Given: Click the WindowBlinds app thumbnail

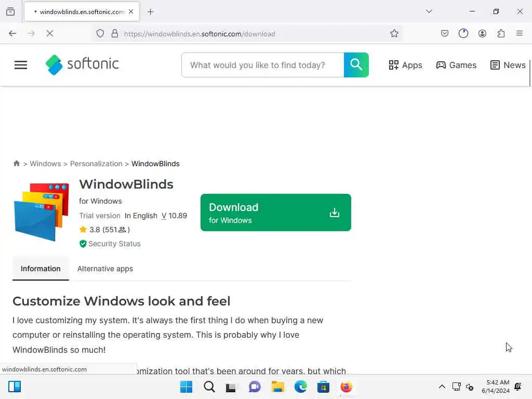Looking at the screenshot, I should point(42,212).
